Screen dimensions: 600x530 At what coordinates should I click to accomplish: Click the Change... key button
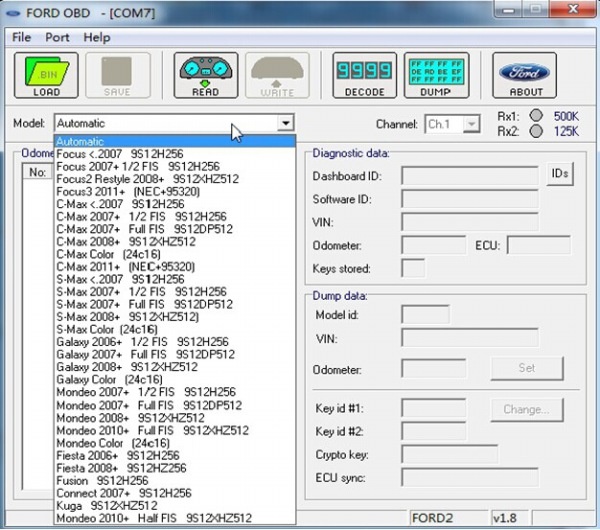tap(527, 409)
